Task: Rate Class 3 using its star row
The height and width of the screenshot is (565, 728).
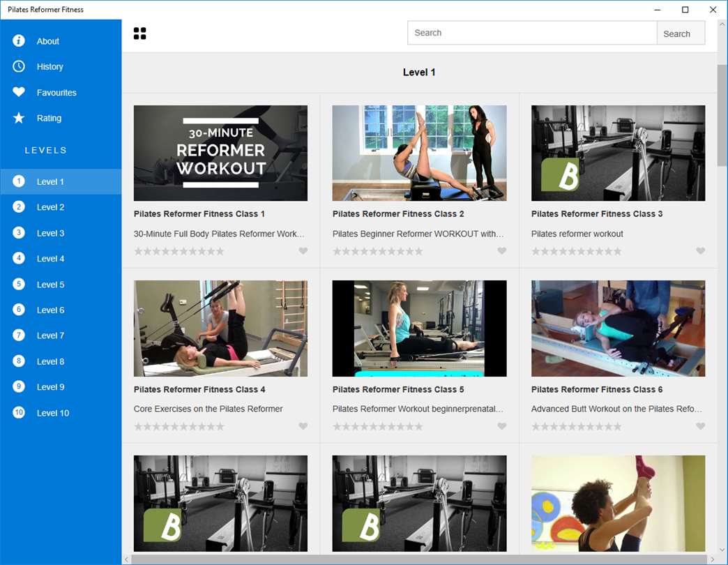Action: [577, 251]
